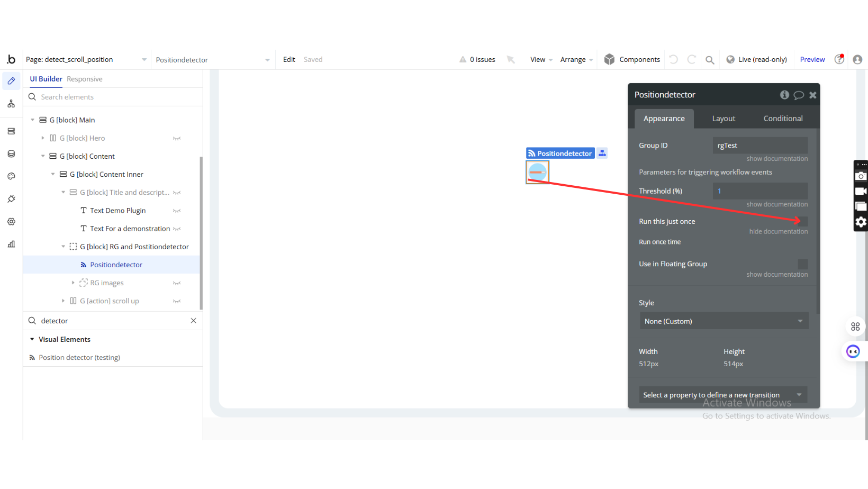The image size is (868, 489).
Task: Open the Page detect_scroll_position dropdown
Action: 86,59
